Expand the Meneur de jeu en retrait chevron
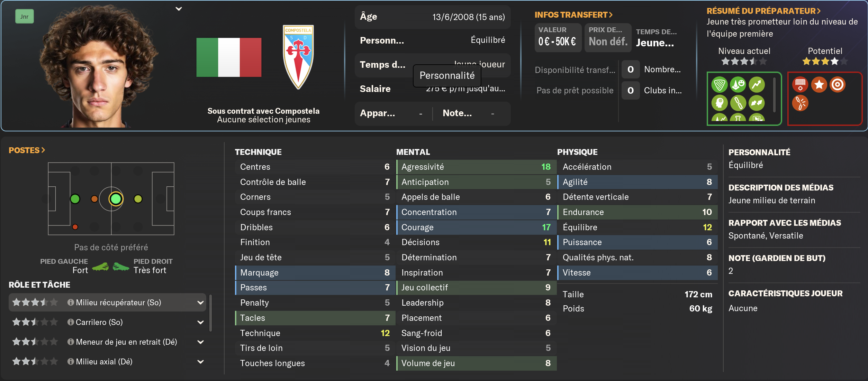868x381 pixels. tap(200, 342)
